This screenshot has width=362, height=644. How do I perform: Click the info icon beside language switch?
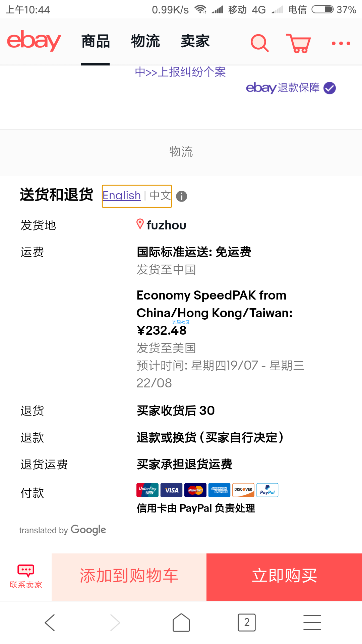coord(182,196)
